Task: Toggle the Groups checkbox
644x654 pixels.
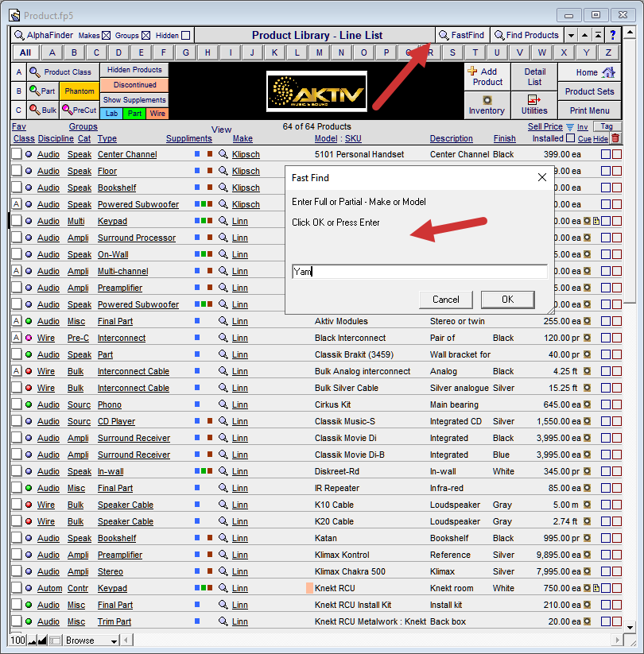Action: [145, 36]
